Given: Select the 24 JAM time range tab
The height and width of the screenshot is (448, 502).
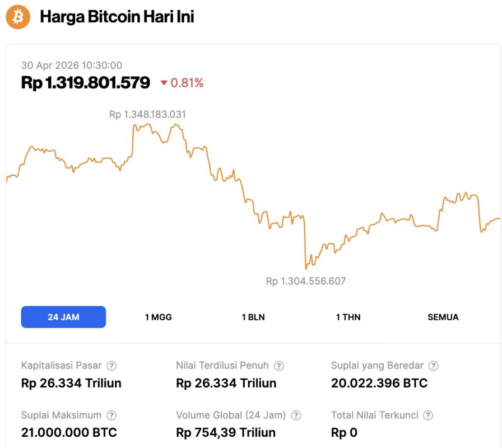Looking at the screenshot, I should click(63, 317).
